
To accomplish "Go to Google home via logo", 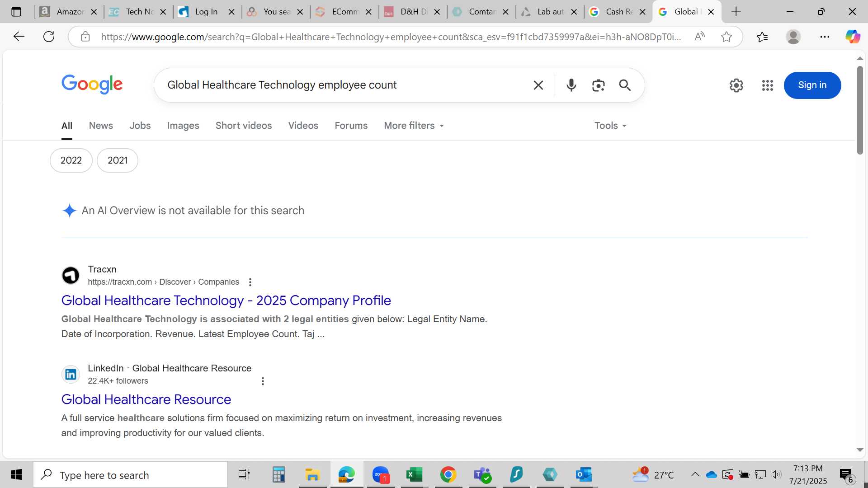I will [92, 84].
